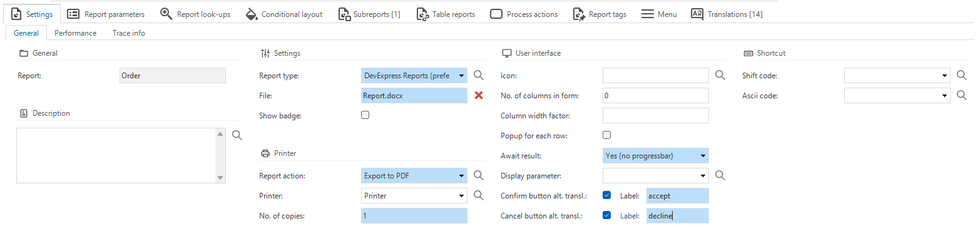Click the magnifier next to Ascii code
Screen dimensions: 980x231
click(962, 95)
